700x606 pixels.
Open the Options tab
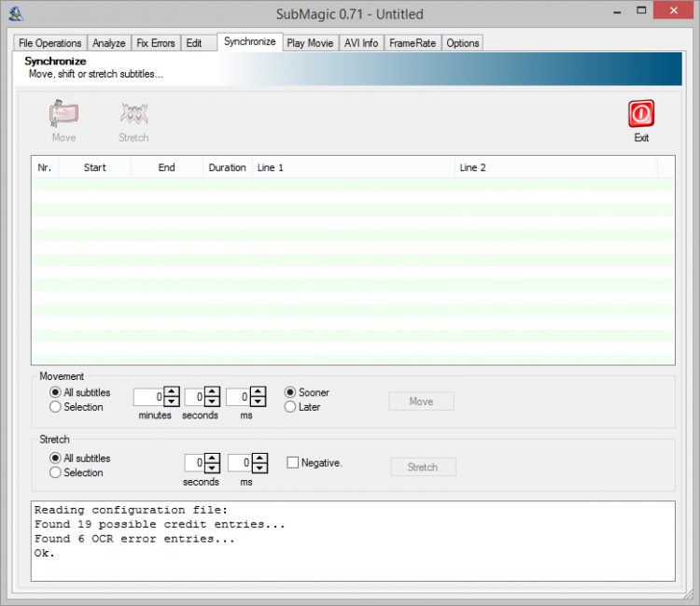[x=463, y=43]
